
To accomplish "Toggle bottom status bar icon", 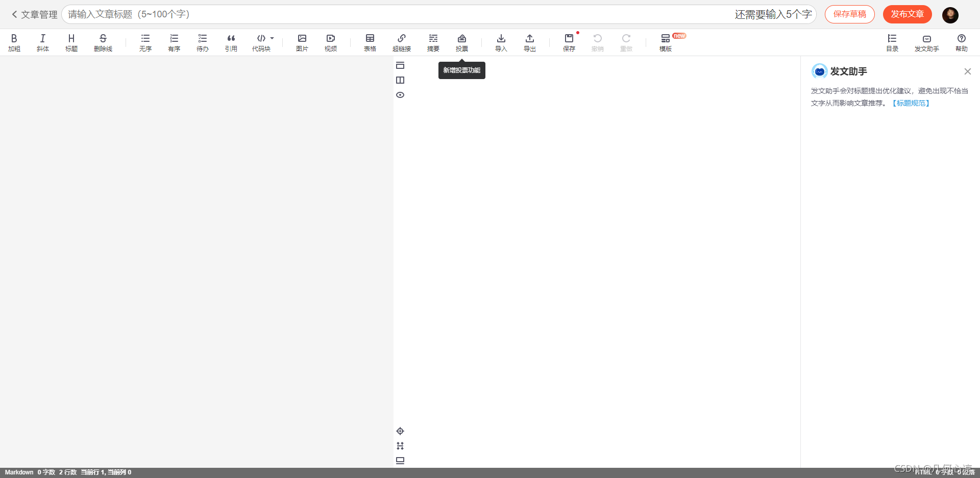I will [x=400, y=461].
